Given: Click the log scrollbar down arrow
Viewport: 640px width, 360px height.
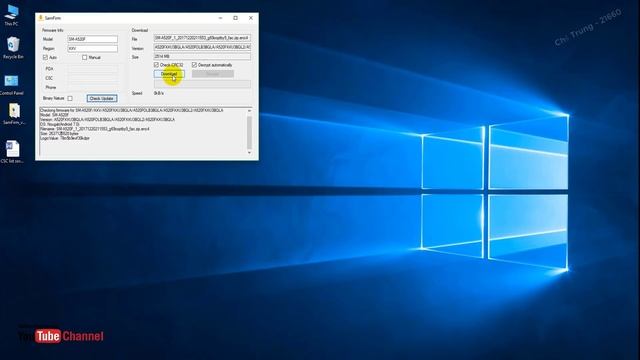Looking at the screenshot, I should (x=249, y=153).
